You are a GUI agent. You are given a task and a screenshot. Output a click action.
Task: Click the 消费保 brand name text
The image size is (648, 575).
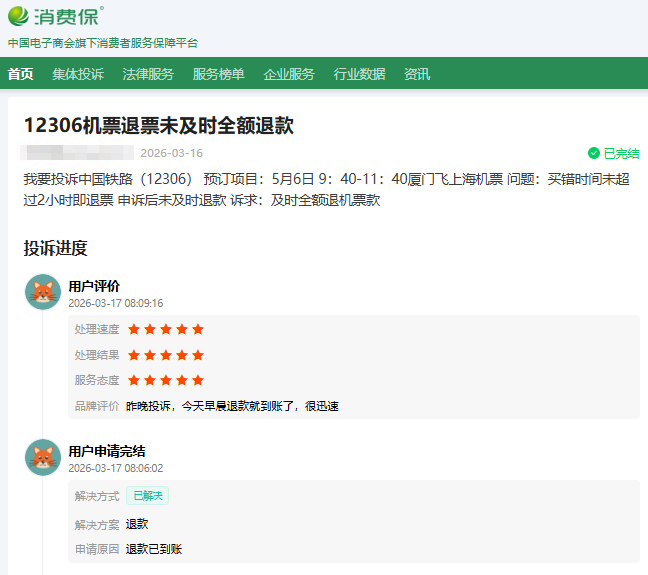(67, 17)
